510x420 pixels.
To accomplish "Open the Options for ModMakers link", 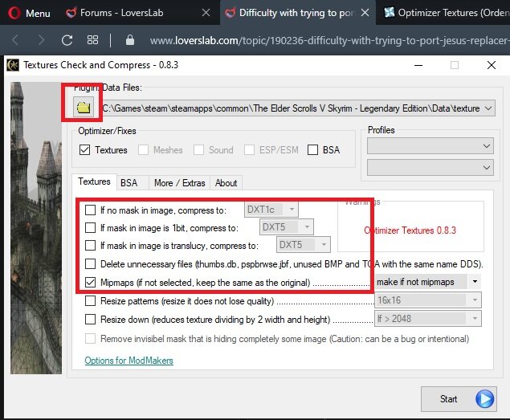I will pyautogui.click(x=129, y=361).
